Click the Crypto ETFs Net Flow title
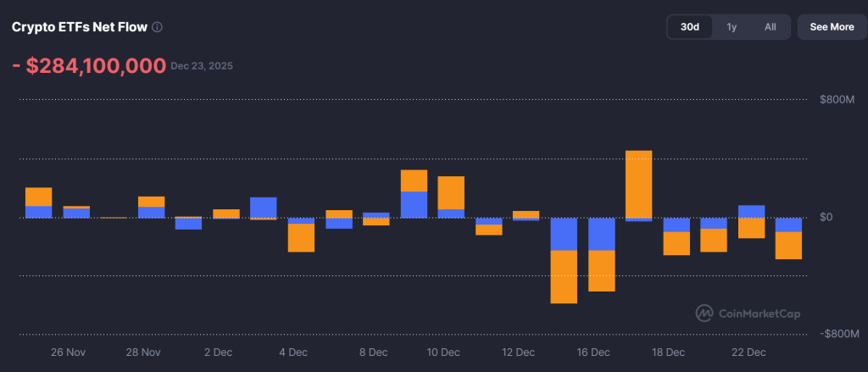This screenshot has width=868, height=372. [79, 27]
